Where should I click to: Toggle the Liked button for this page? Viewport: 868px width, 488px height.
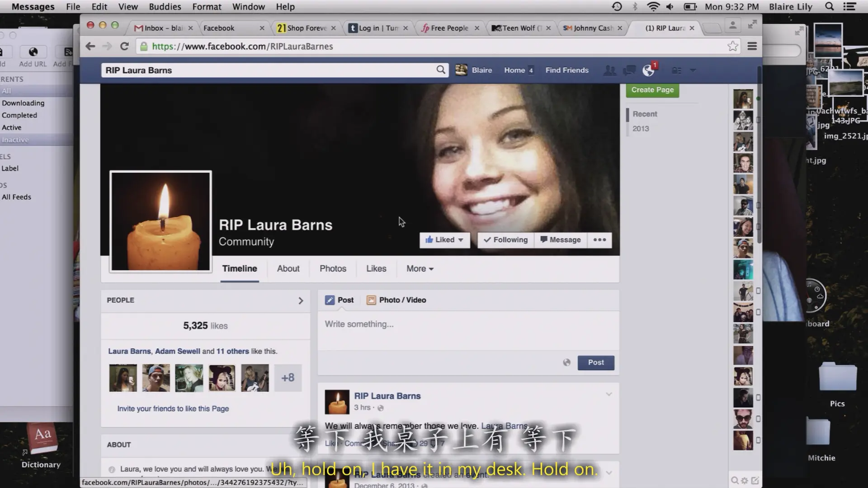444,240
